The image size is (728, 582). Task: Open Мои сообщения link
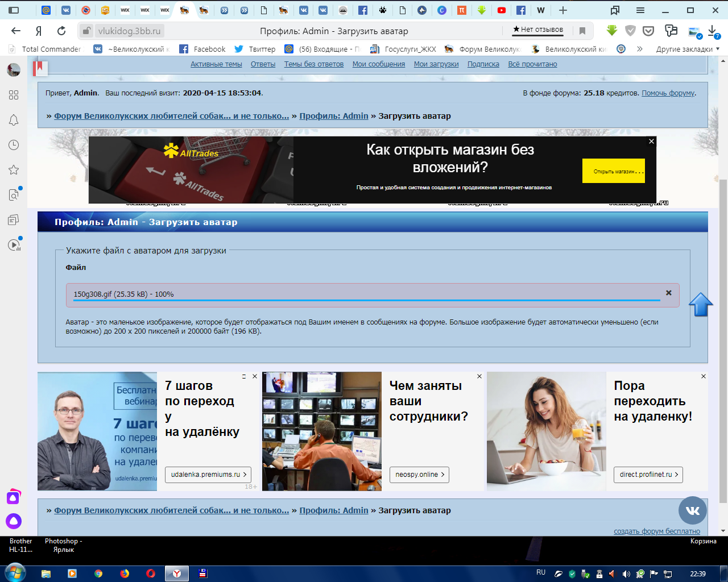tap(379, 64)
